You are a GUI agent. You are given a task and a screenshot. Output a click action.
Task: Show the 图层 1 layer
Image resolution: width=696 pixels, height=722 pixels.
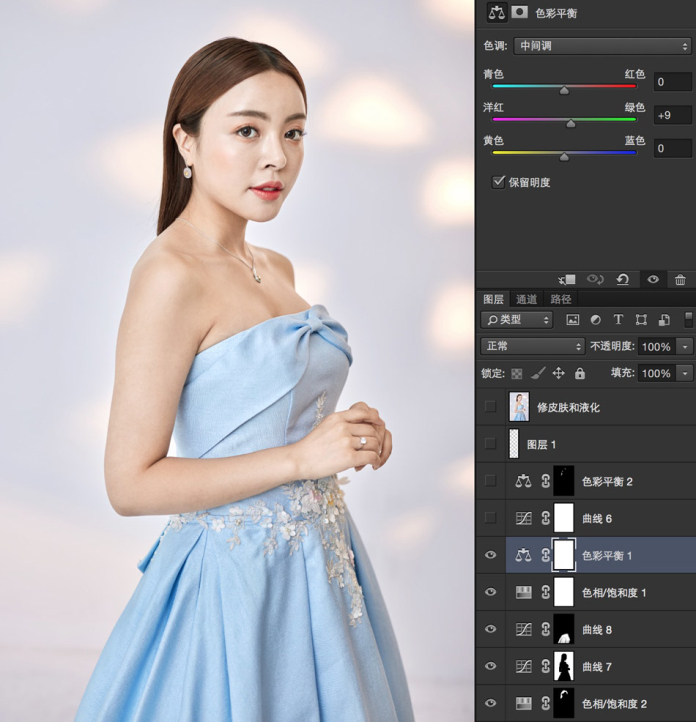point(491,444)
